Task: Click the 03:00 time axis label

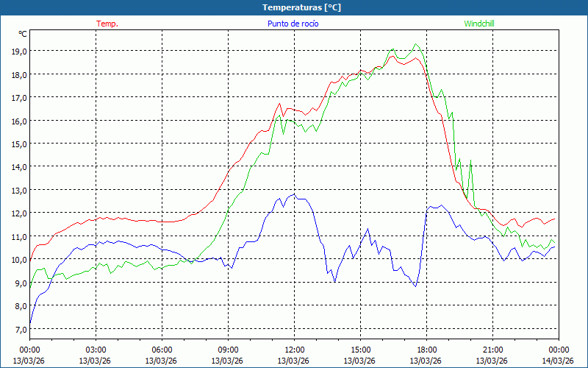Action: [96, 350]
